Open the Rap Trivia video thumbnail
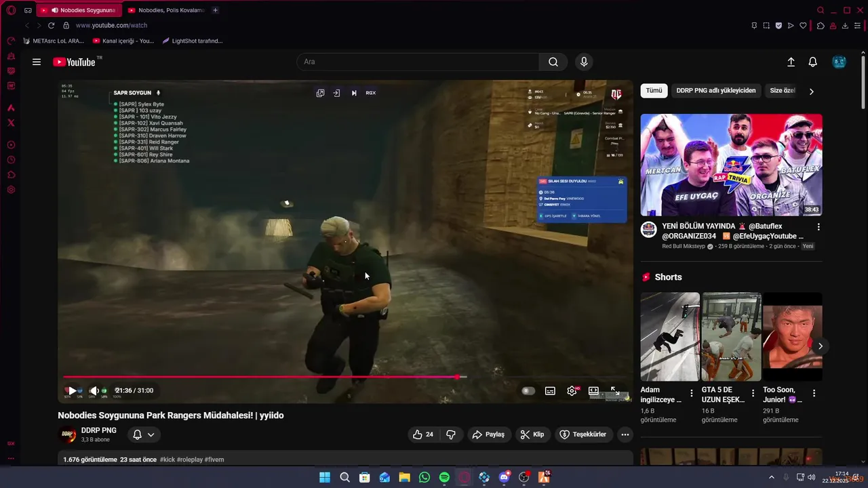Viewport: 868px width, 488px height. [x=731, y=165]
